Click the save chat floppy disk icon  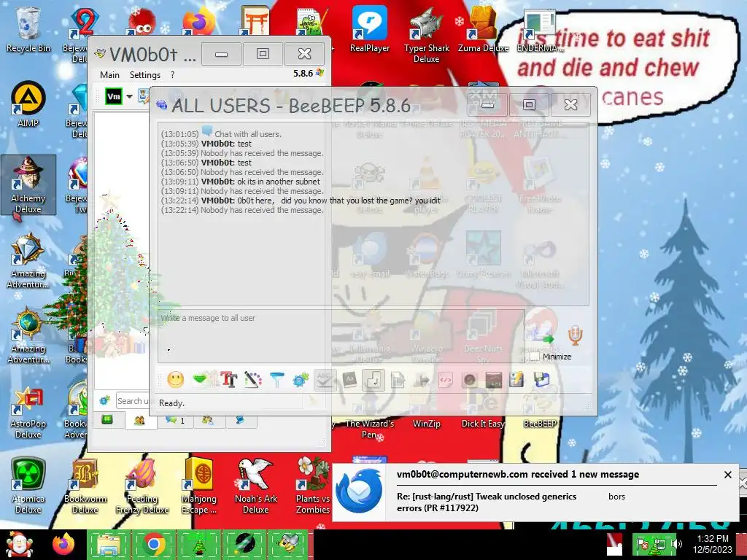pos(541,380)
